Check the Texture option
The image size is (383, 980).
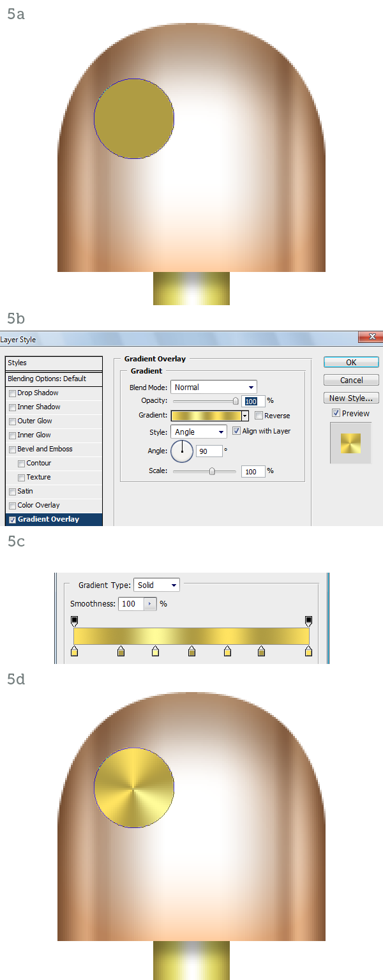(x=21, y=478)
